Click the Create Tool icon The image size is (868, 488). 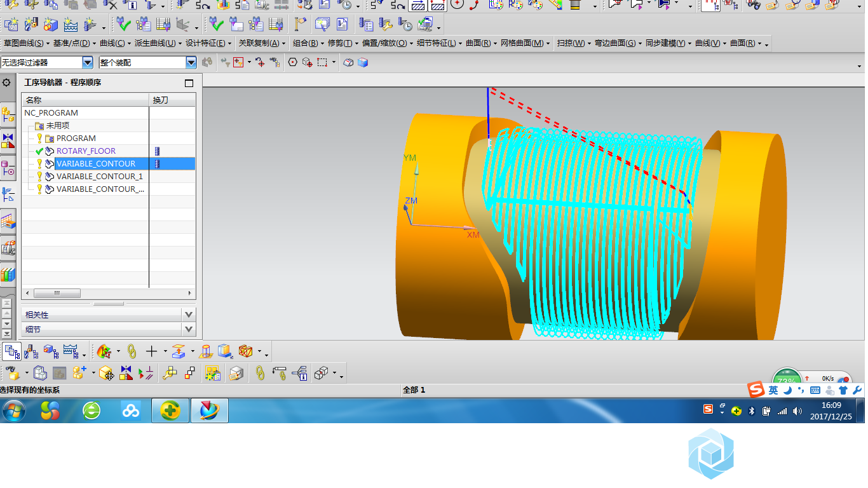pos(31,25)
